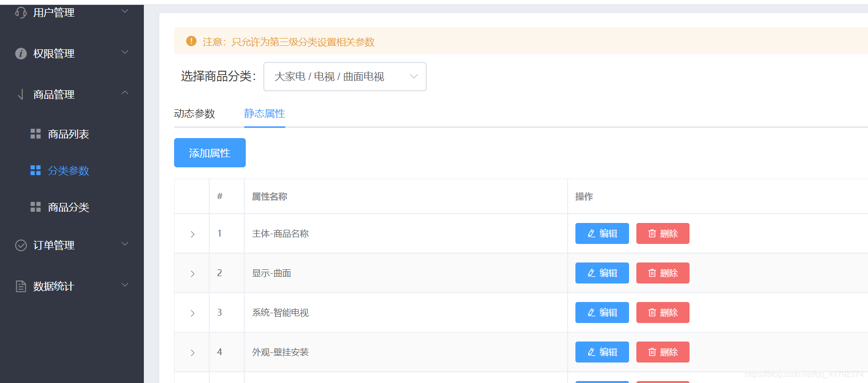This screenshot has width=868, height=383.
Task: Open the 数据统计 sidebar menu
Action: tap(72, 286)
